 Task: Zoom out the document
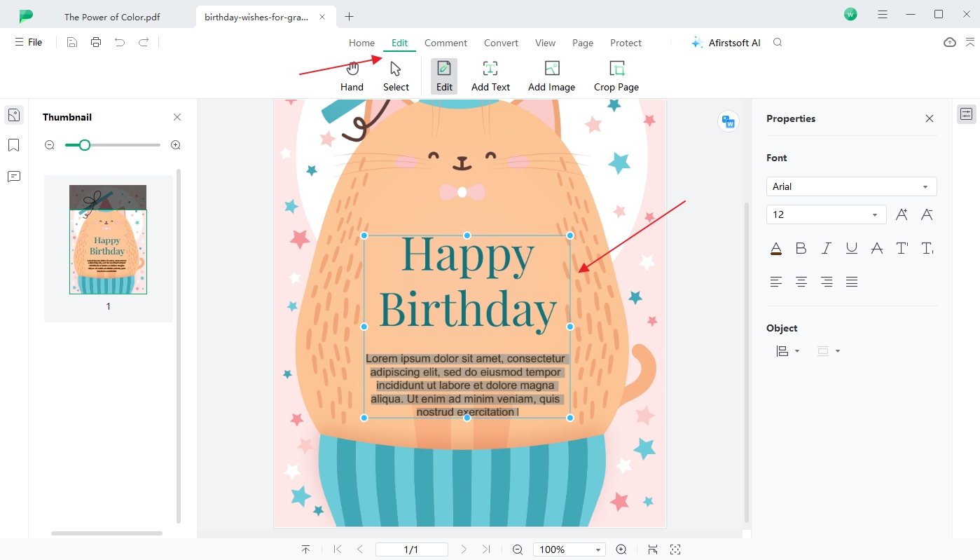pyautogui.click(x=518, y=549)
